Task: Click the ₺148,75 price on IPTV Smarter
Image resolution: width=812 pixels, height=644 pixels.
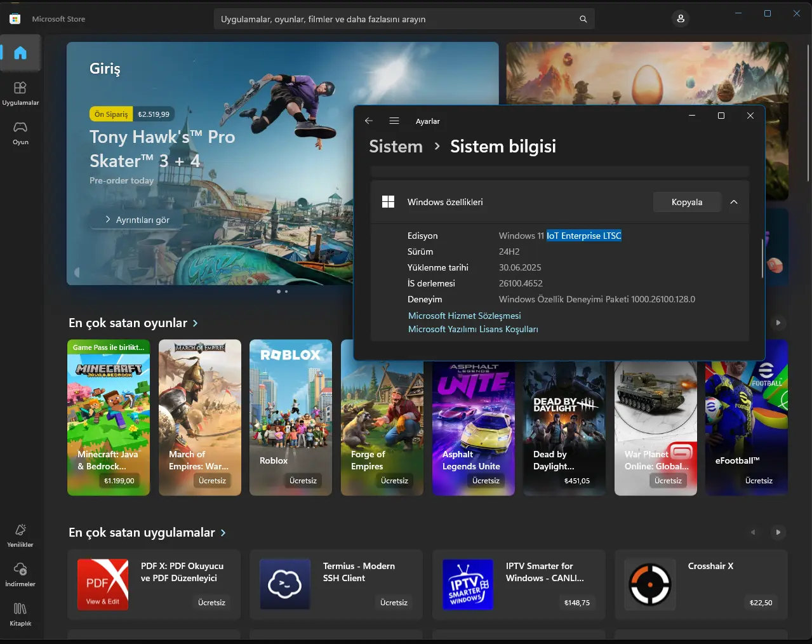Action: pos(577,602)
